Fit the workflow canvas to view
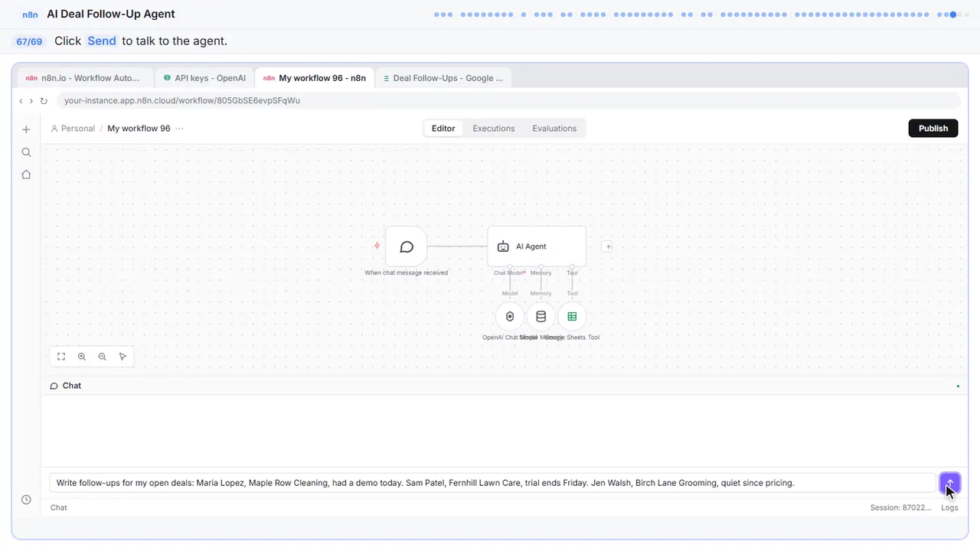 click(x=61, y=357)
